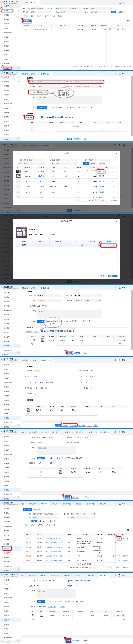Screen dimensions: 133x644
Task: Jump to last page in 选择物料 dialog
Action: [96, 200]
